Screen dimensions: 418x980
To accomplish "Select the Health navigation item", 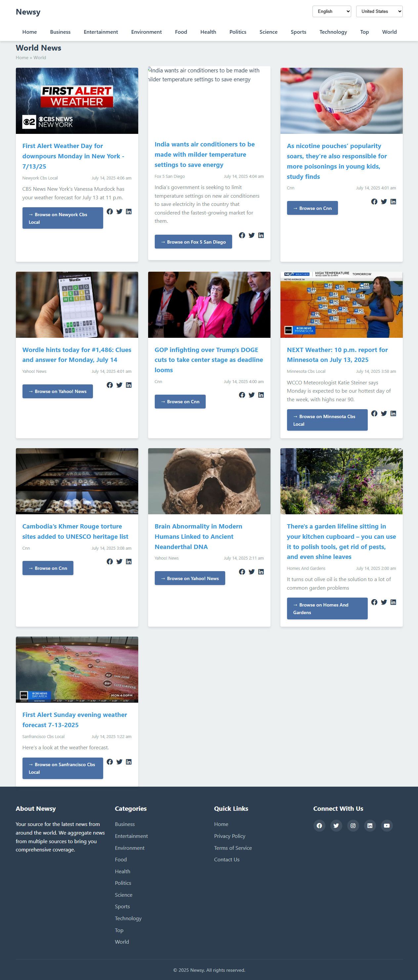I will pyautogui.click(x=208, y=32).
